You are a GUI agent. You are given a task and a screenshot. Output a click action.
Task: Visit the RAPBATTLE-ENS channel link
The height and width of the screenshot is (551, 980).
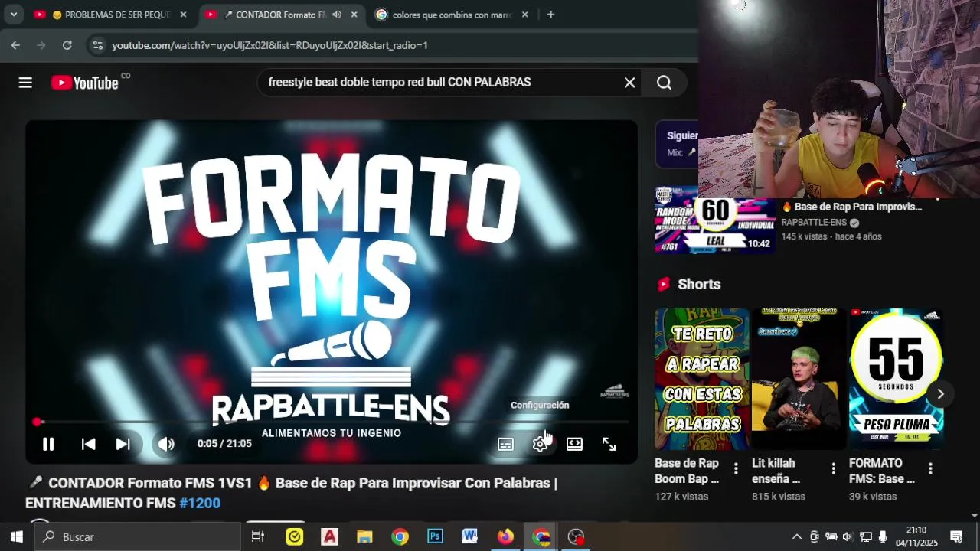pos(814,223)
